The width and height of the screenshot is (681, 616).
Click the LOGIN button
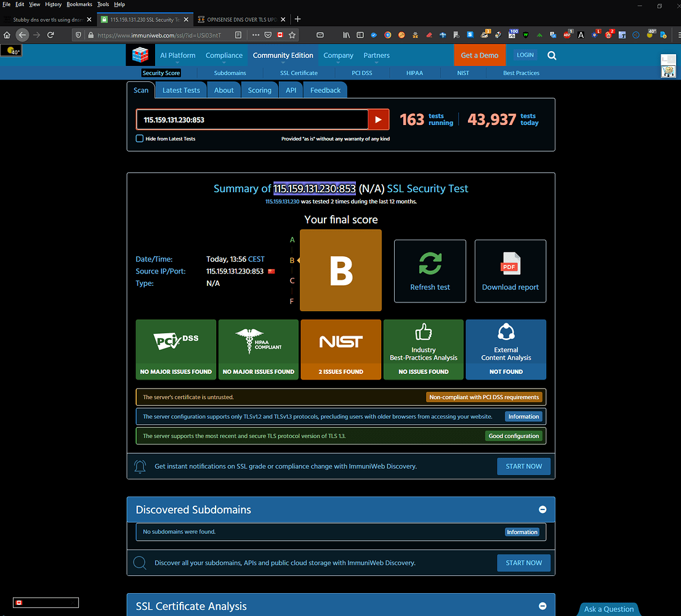click(x=525, y=55)
